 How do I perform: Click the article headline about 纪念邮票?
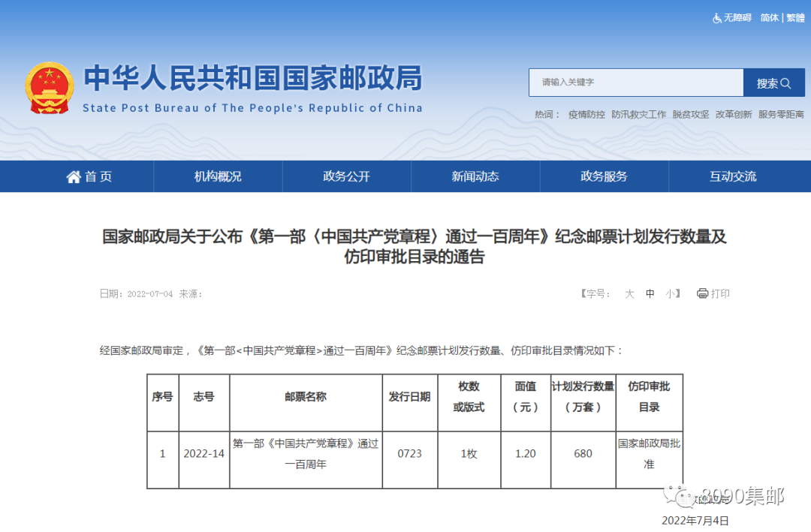click(415, 247)
